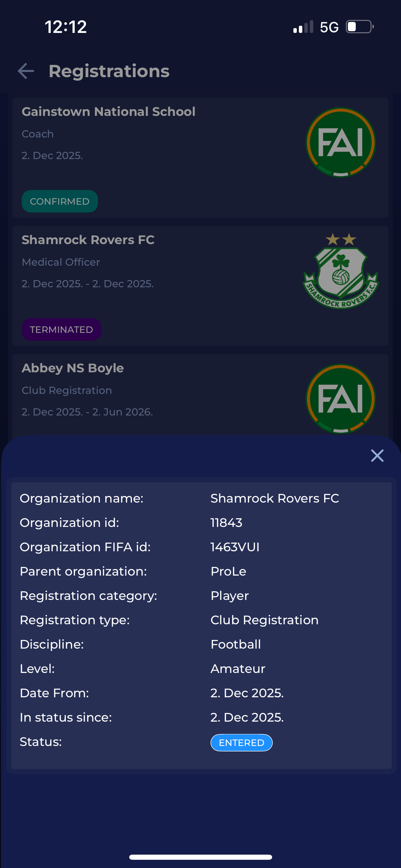Tap the Organization FIFA id value 1463VUI
The image size is (401, 868).
[235, 547]
